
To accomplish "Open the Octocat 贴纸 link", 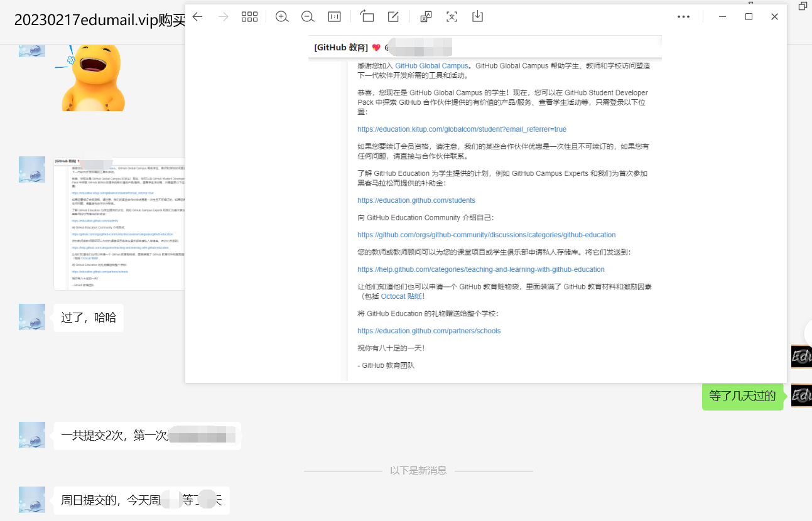I will (401, 296).
